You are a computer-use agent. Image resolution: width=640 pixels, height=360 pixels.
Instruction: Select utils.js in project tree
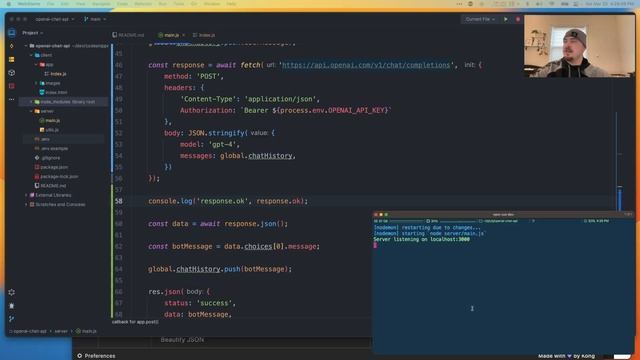49,130
